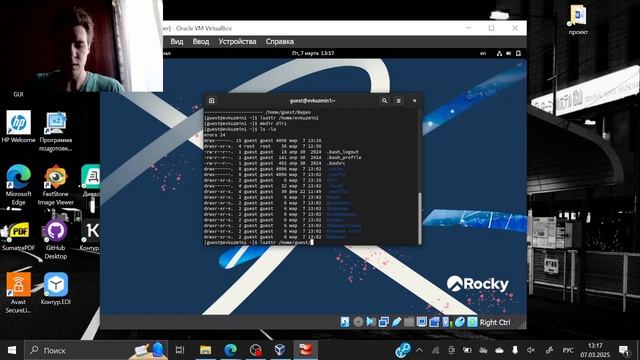
Task: Show hidden tray icons with the chevron
Action: [419, 350]
